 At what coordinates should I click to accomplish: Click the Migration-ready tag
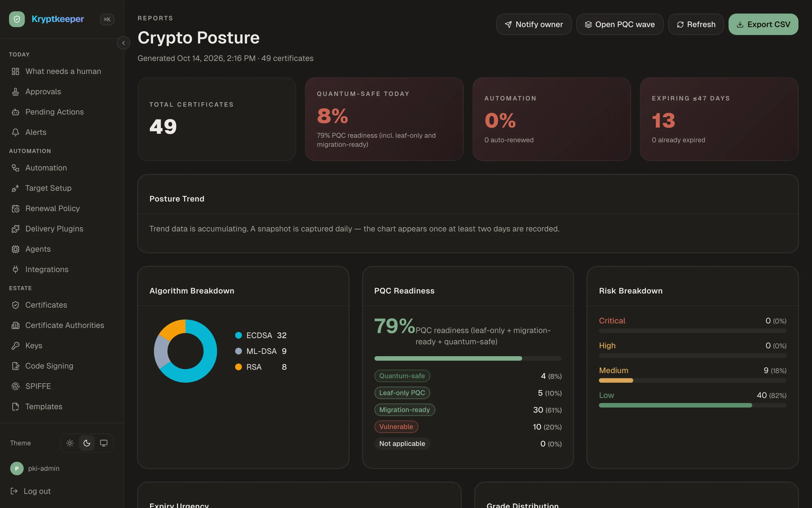click(x=405, y=410)
